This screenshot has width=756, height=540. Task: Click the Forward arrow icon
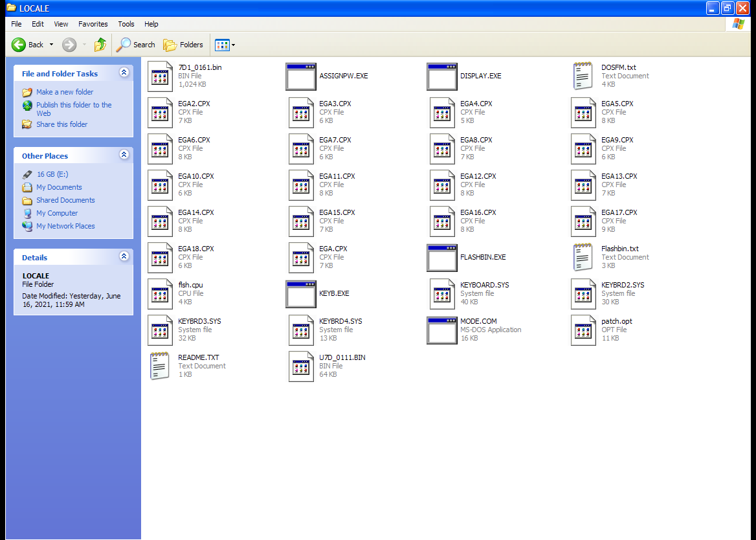(69, 45)
